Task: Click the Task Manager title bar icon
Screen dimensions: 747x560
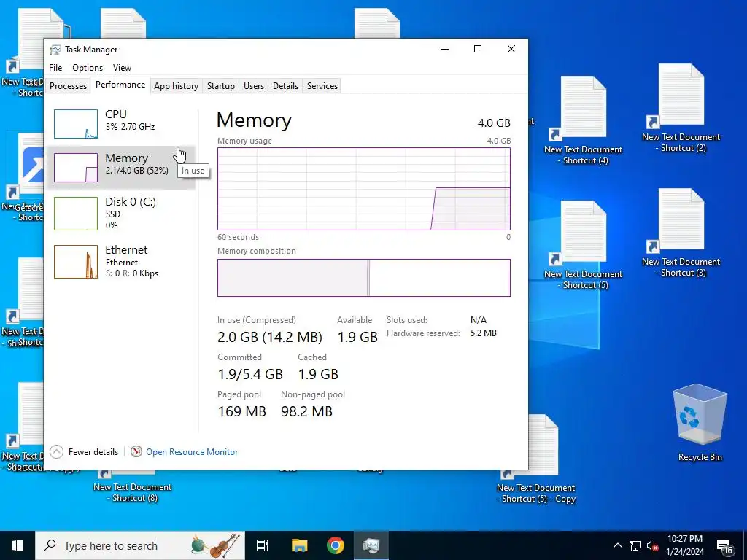Action: pos(55,50)
